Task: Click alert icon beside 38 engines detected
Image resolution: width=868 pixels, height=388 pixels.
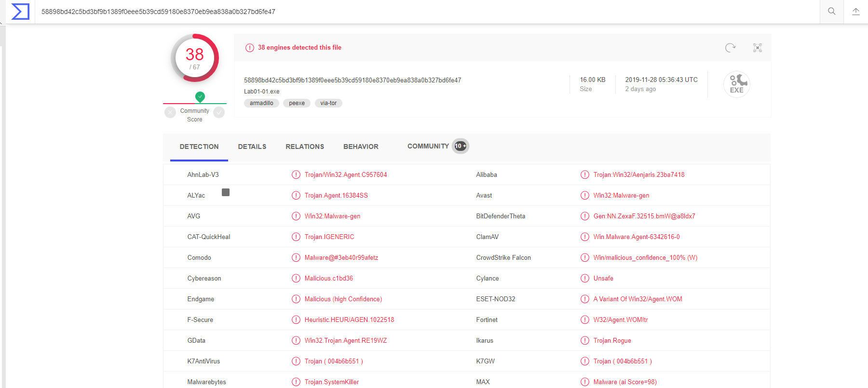Action: (249, 48)
